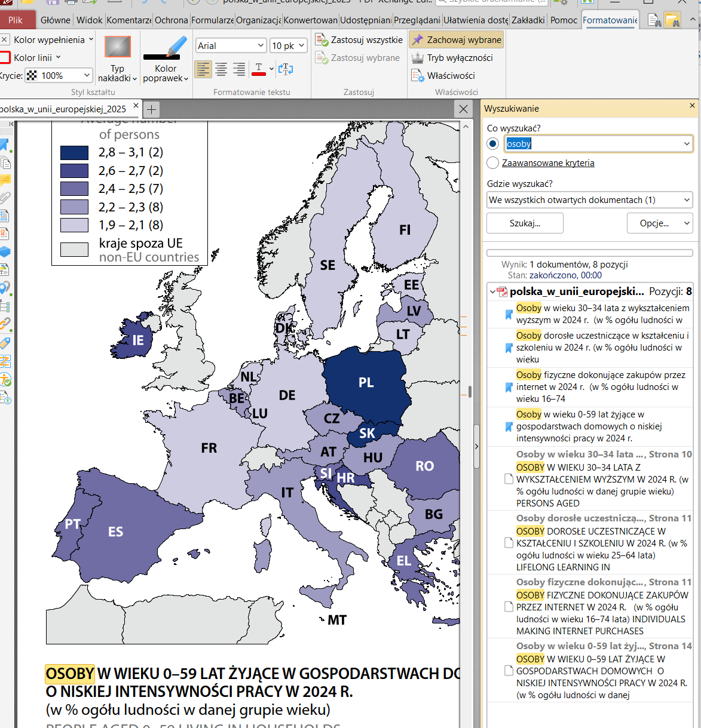This screenshot has height=728, width=701.
Task: Open the comments pane in left sidebar
Action: pyautogui.click(x=5, y=179)
